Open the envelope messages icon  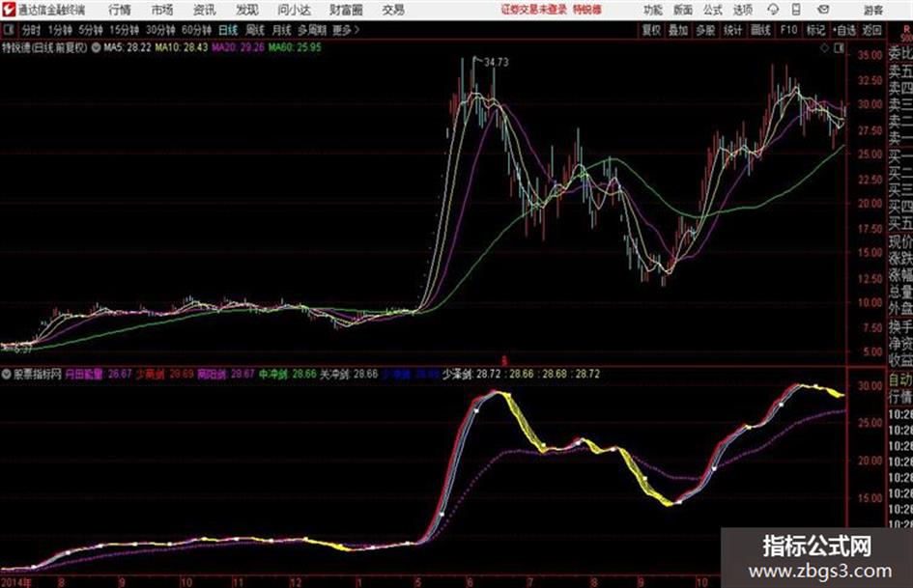[823, 10]
